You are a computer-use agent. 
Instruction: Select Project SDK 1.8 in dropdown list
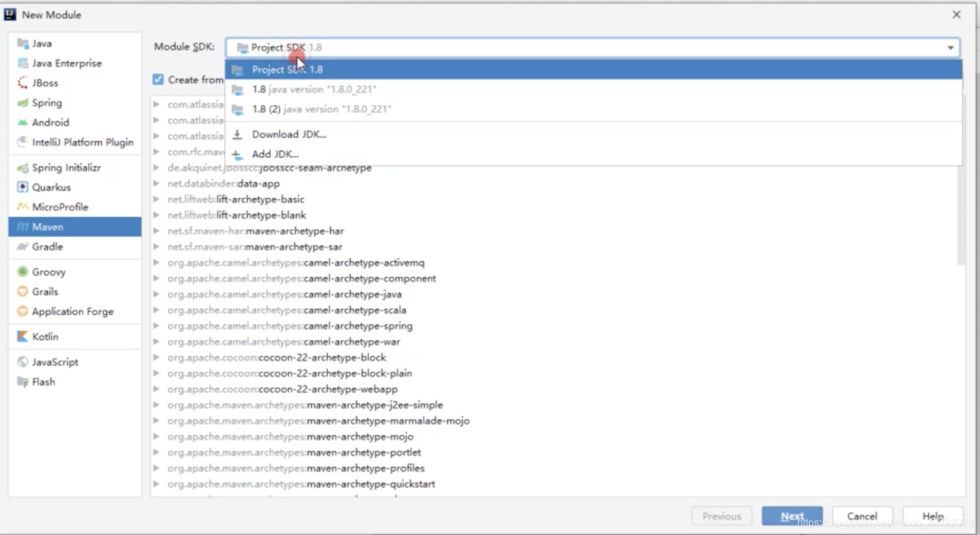[x=593, y=69]
